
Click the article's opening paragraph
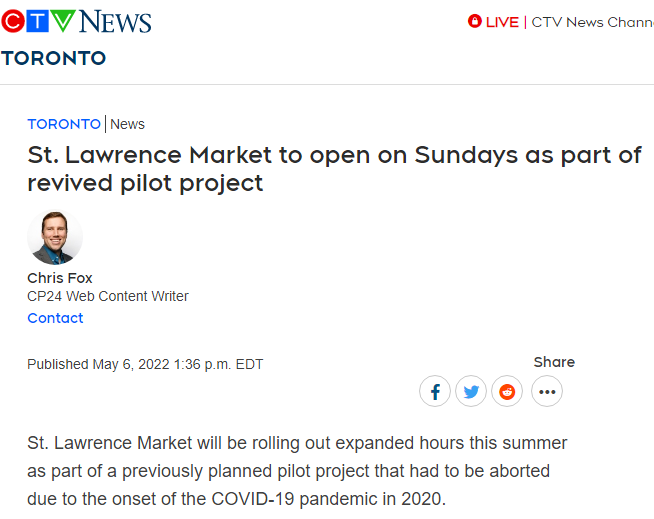click(x=297, y=471)
